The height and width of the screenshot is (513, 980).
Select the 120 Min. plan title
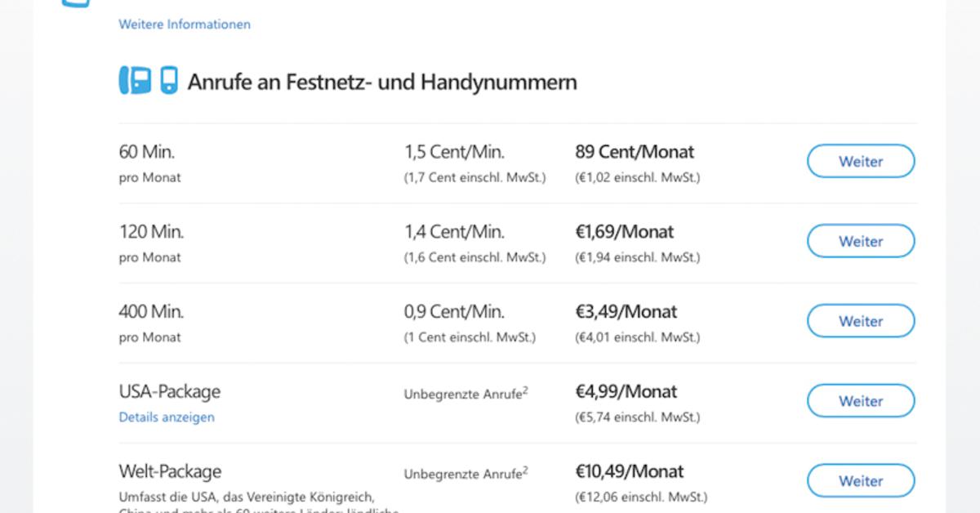click(152, 232)
